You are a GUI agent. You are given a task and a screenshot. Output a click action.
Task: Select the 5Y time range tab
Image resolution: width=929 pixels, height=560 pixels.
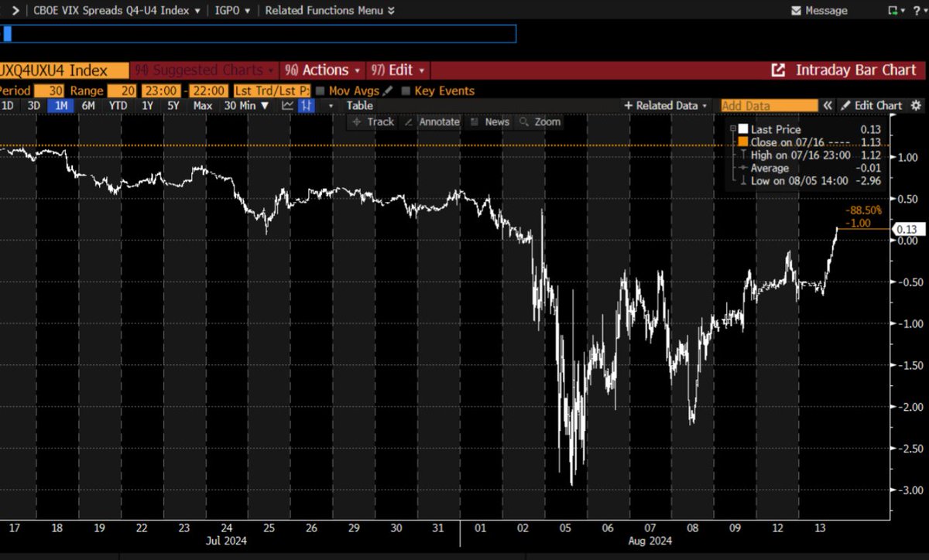[173, 105]
